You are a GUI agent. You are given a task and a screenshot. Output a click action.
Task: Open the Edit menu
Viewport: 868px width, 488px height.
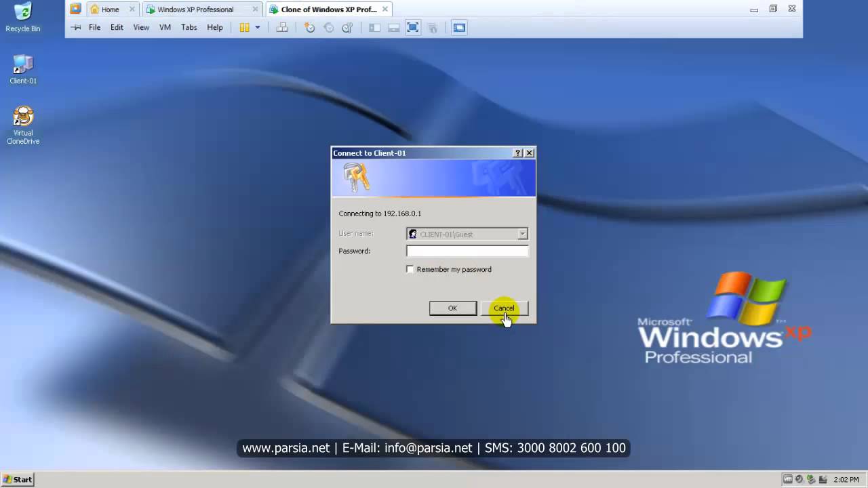pos(117,28)
